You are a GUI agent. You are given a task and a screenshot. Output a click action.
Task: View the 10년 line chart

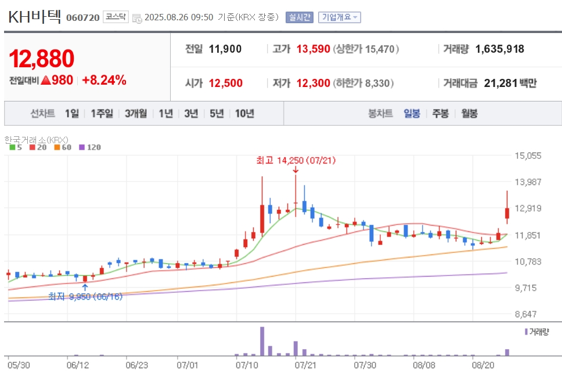click(244, 114)
